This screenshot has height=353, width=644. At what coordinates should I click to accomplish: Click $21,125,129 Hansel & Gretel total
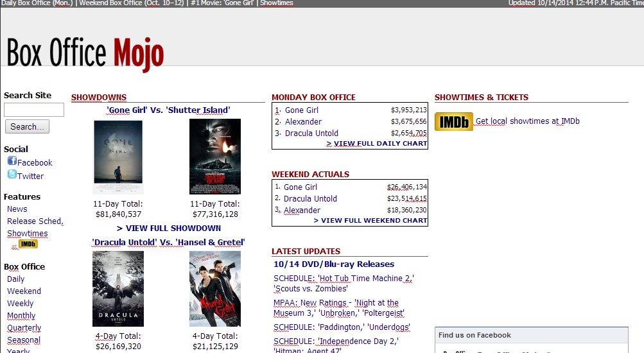(x=215, y=347)
